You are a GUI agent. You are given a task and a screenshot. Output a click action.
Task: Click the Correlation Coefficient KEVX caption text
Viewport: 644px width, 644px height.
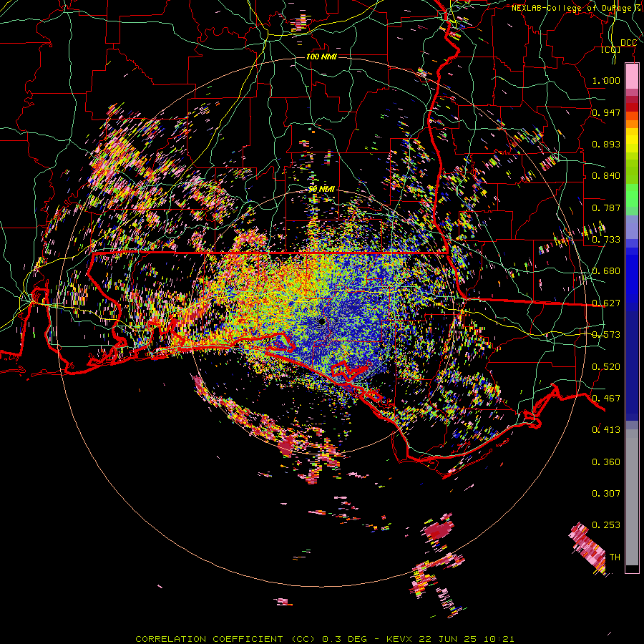click(324, 639)
